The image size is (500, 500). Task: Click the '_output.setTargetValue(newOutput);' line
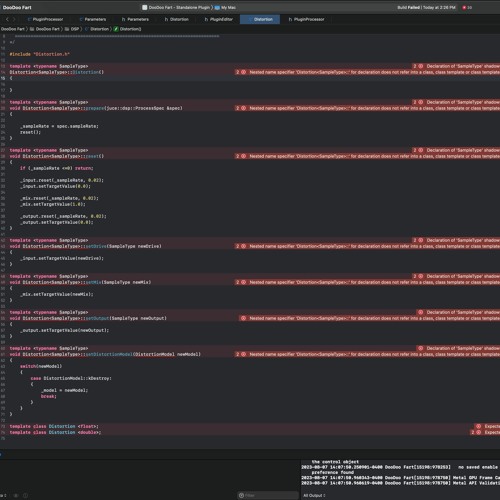tap(65, 330)
